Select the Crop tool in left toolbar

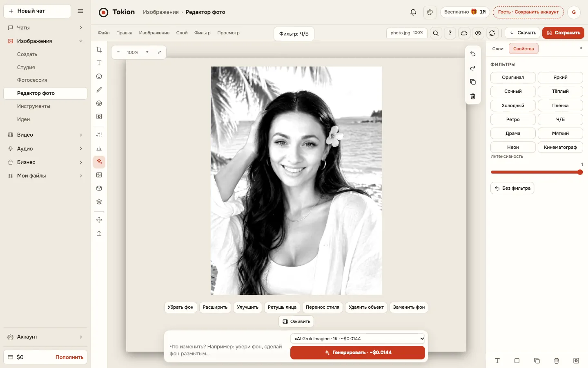click(x=99, y=50)
